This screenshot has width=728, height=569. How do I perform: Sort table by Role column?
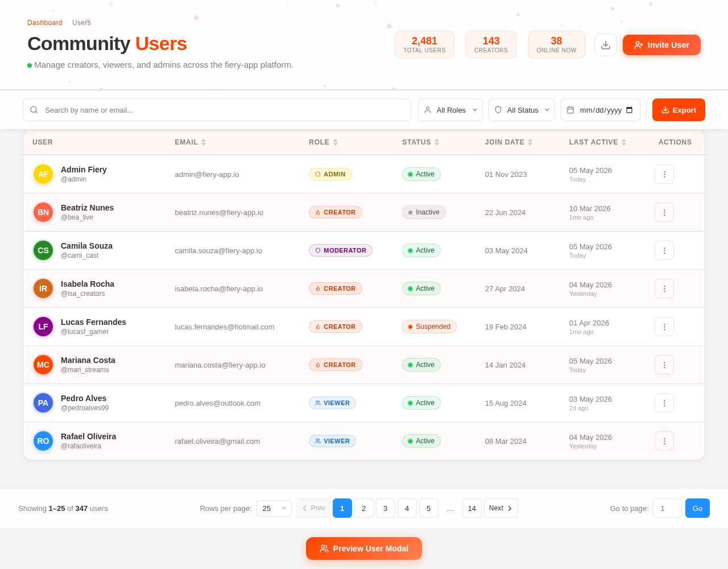(x=324, y=142)
